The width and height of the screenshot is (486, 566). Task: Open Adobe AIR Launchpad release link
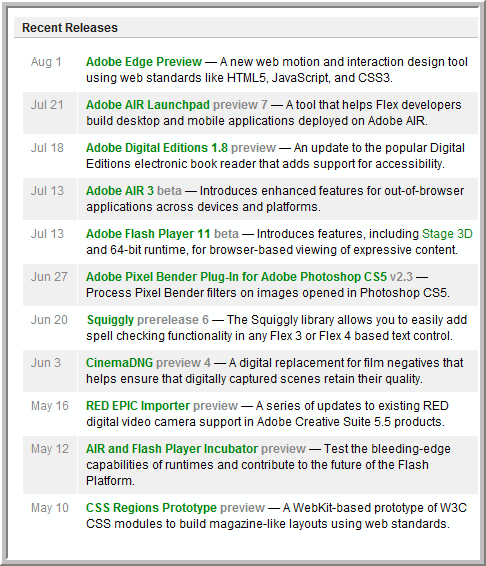coord(148,105)
